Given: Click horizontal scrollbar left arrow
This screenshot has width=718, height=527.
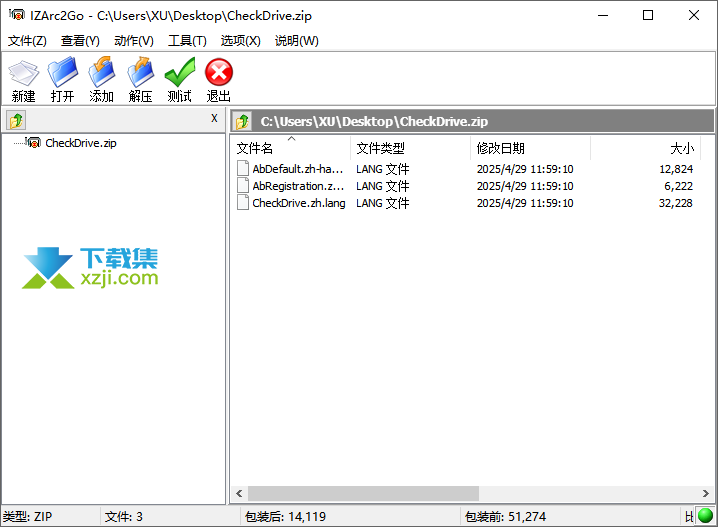Looking at the screenshot, I should click(239, 494).
